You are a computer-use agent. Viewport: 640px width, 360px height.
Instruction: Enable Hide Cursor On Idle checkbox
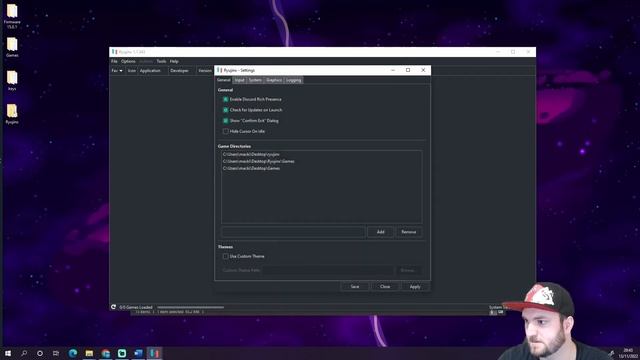coord(225,131)
